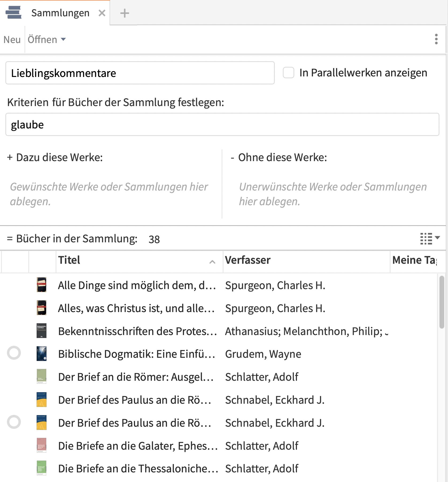
Task: Open the three-dot panel menu
Action: click(436, 39)
